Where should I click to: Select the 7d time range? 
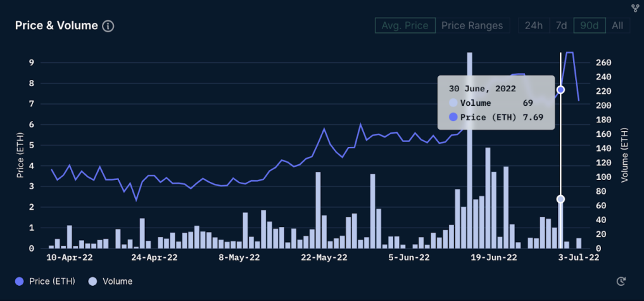pos(561,26)
